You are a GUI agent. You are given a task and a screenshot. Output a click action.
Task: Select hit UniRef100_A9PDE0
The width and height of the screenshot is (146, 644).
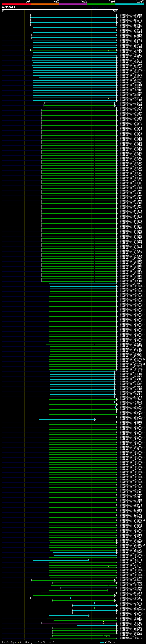pyautogui.click(x=131, y=598)
